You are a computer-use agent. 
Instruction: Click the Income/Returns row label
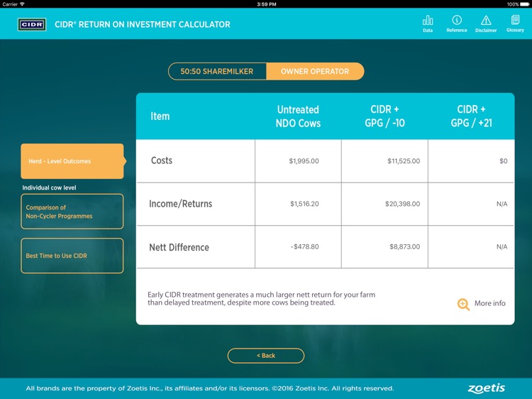(180, 204)
